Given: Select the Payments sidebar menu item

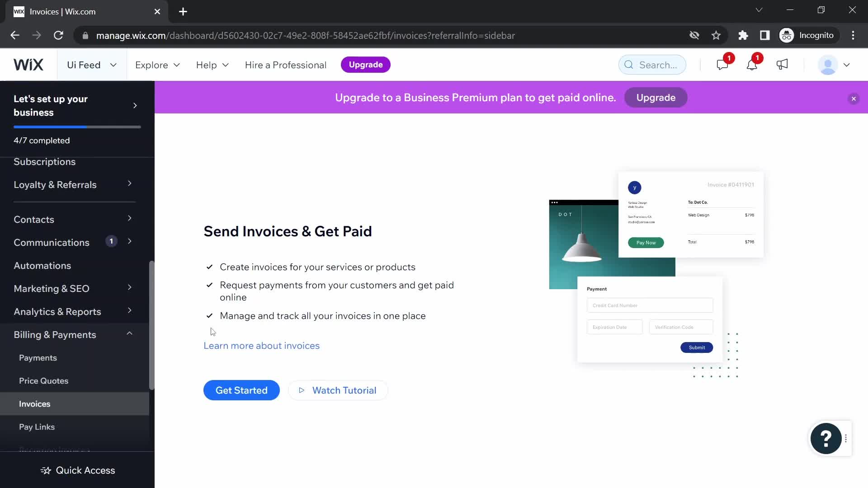Looking at the screenshot, I should coord(38,358).
